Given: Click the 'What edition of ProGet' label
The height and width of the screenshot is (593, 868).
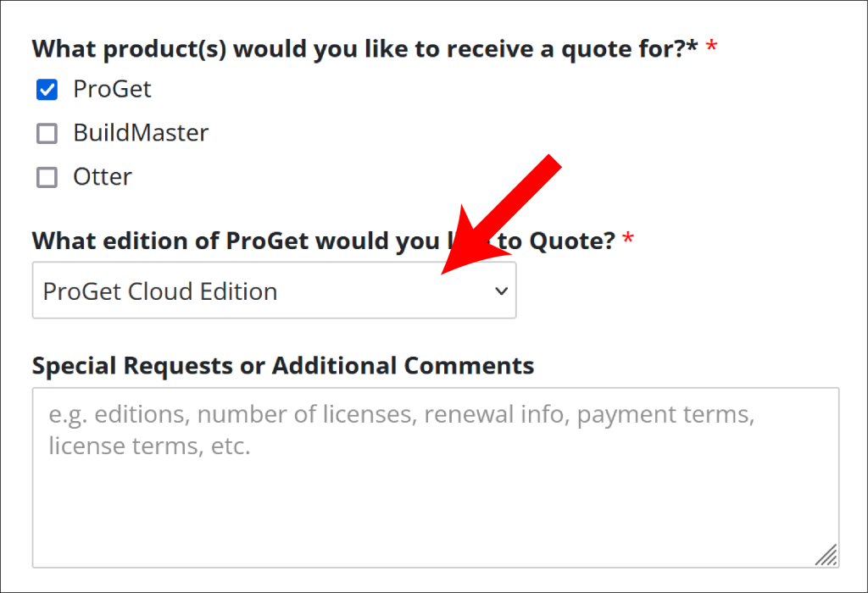Looking at the screenshot, I should [x=229, y=241].
